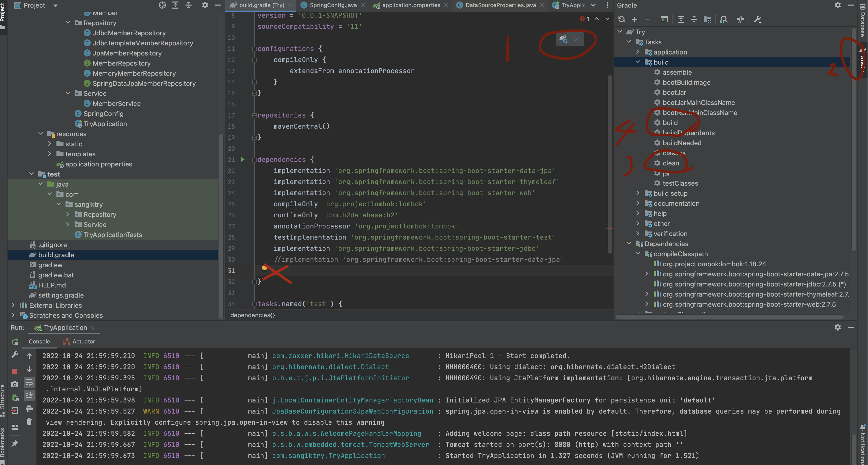Expand External Libraries node
This screenshot has height=465, width=868.
(x=13, y=305)
